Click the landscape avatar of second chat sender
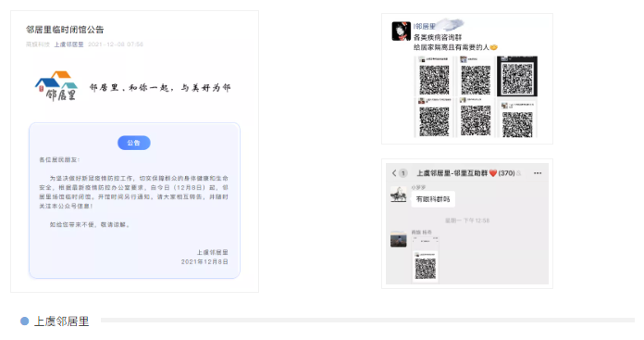This screenshot has height=340, width=644. coord(398,239)
